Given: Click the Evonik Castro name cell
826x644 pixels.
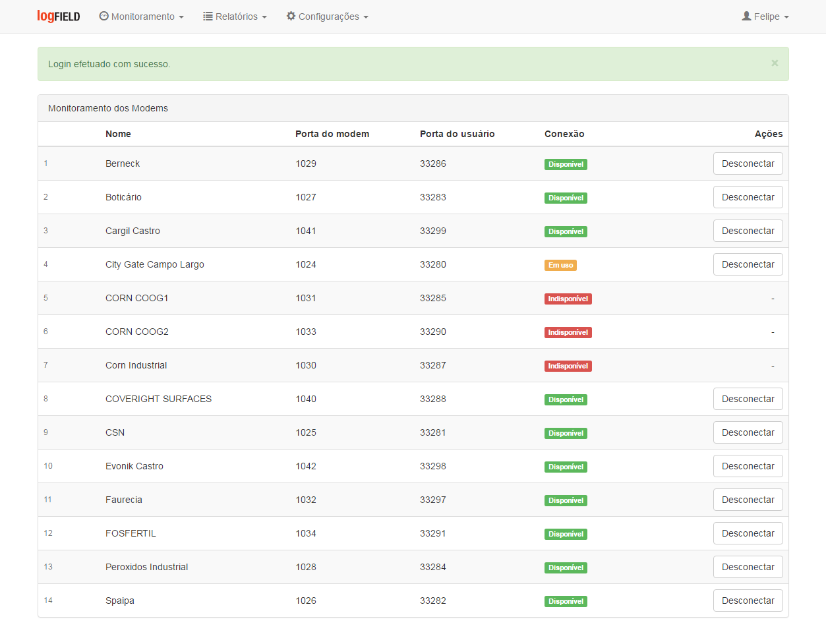Looking at the screenshot, I should pyautogui.click(x=134, y=466).
